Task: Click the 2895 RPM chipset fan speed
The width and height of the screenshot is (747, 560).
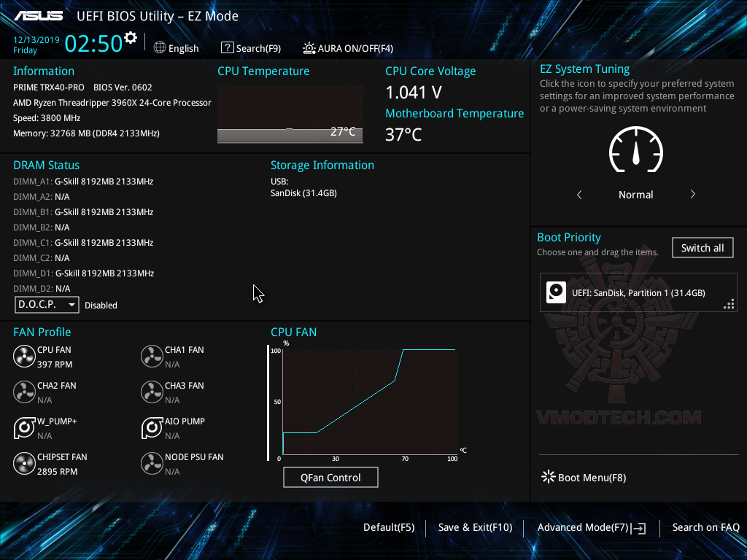Action: click(57, 472)
